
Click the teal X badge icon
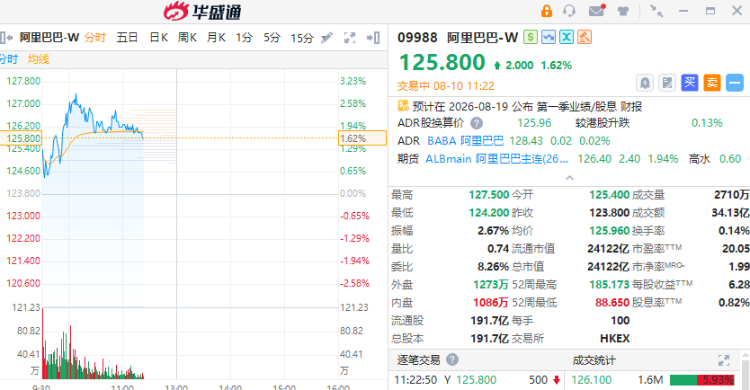click(566, 37)
